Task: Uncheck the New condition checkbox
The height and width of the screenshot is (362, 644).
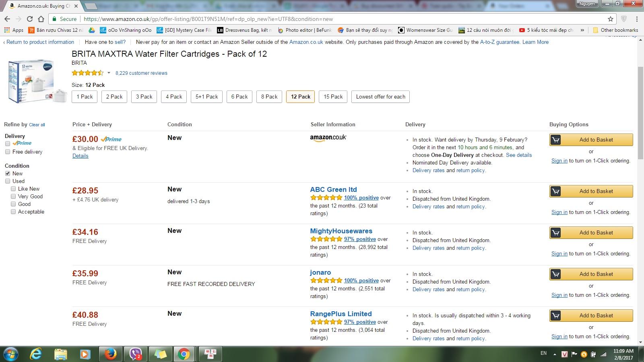Action: pos(8,174)
